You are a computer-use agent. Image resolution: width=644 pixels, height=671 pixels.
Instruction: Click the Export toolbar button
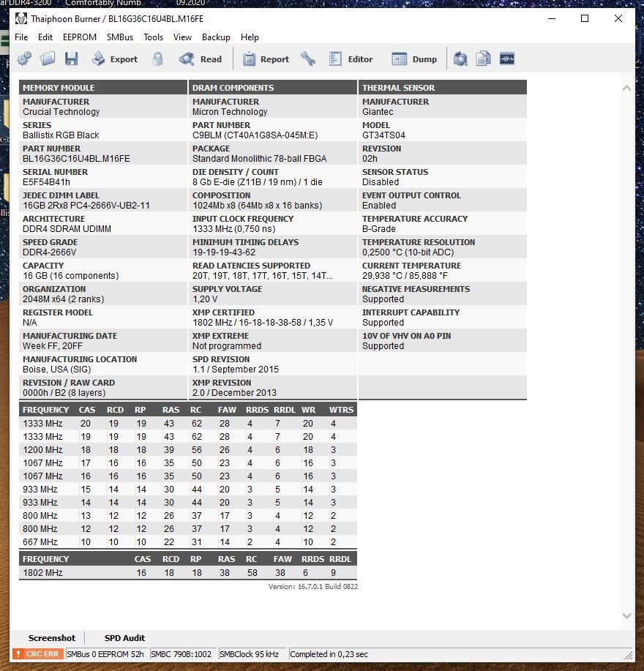coord(115,59)
